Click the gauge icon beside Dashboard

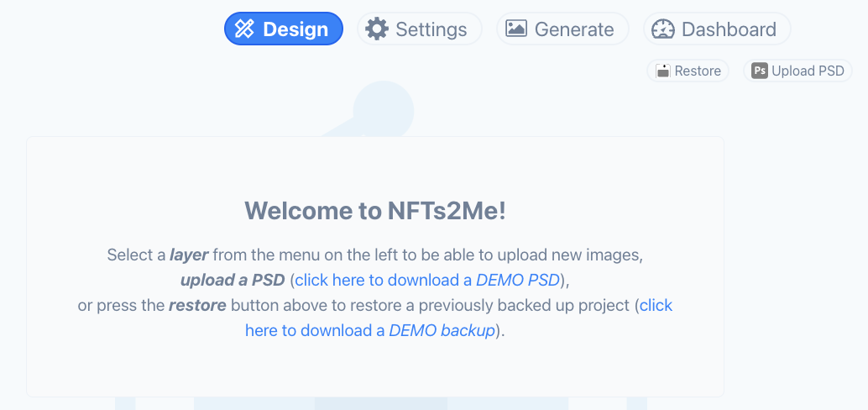(x=663, y=29)
